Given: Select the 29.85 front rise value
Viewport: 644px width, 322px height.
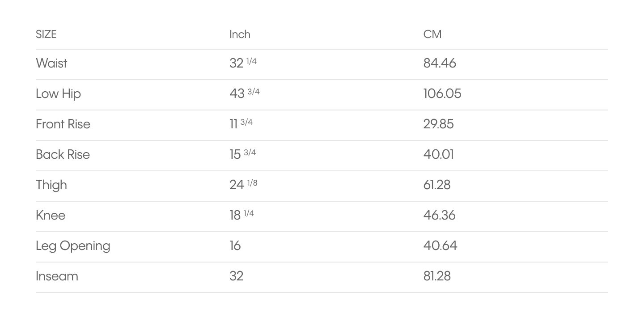Looking at the screenshot, I should pos(438,124).
